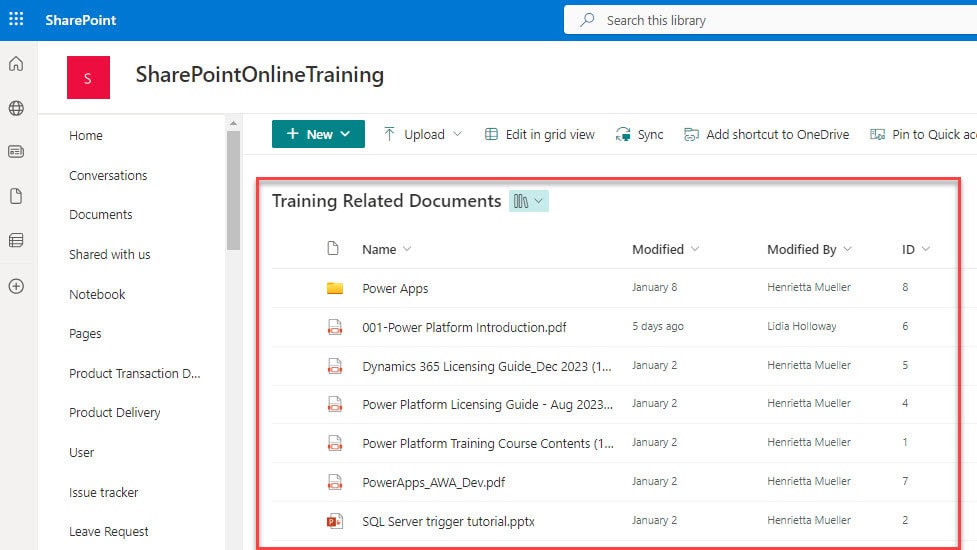Click the Upload arrow icon
Viewport: 977px width, 550px height.
(389, 134)
